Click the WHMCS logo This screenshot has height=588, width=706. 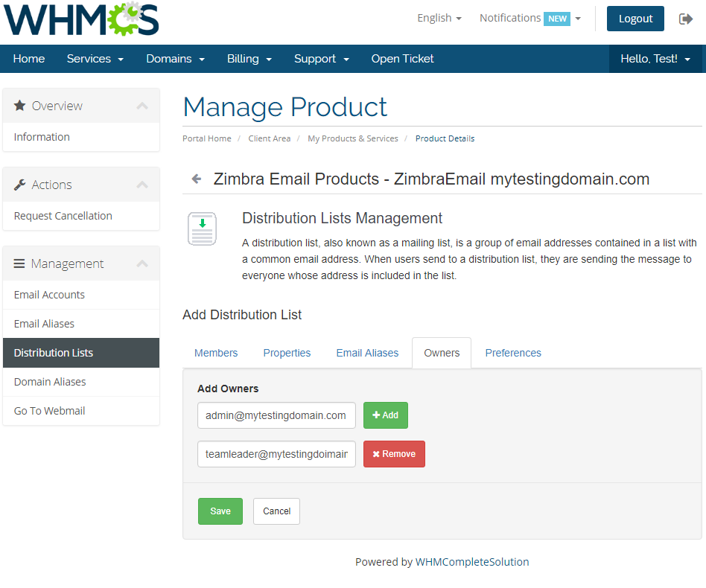tap(81, 19)
